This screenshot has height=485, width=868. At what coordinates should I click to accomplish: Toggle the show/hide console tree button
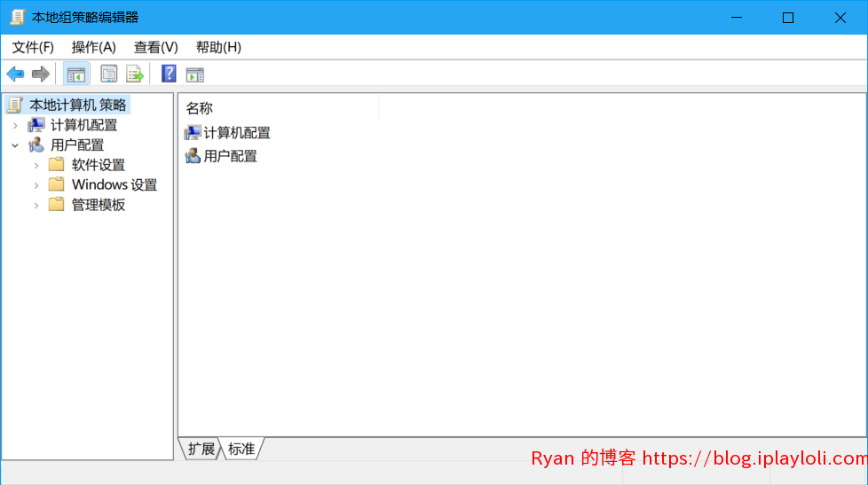coord(75,74)
